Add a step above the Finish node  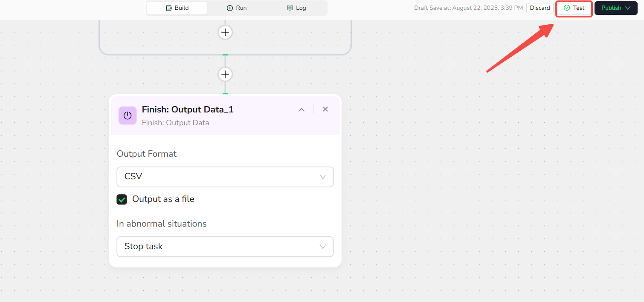pos(225,74)
